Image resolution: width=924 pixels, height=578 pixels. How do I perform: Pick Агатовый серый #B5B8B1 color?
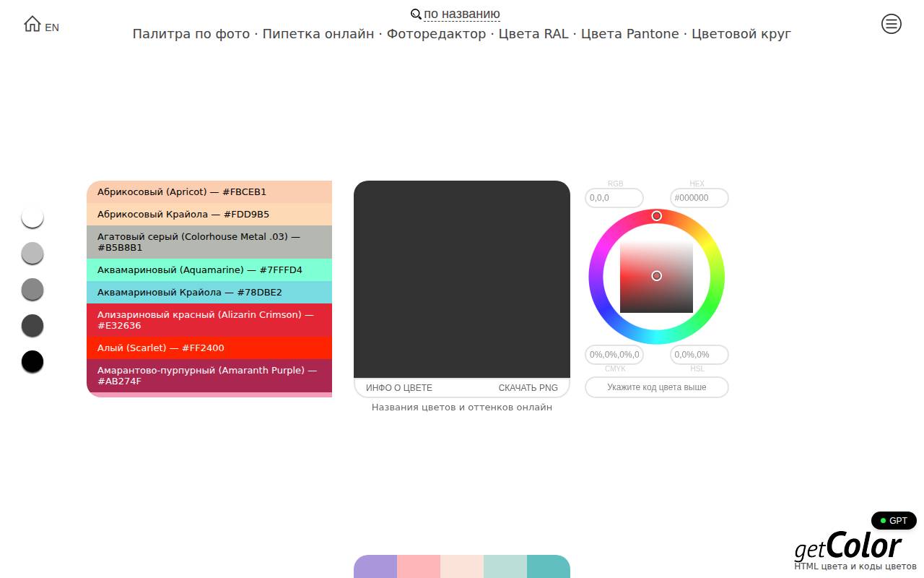209,242
